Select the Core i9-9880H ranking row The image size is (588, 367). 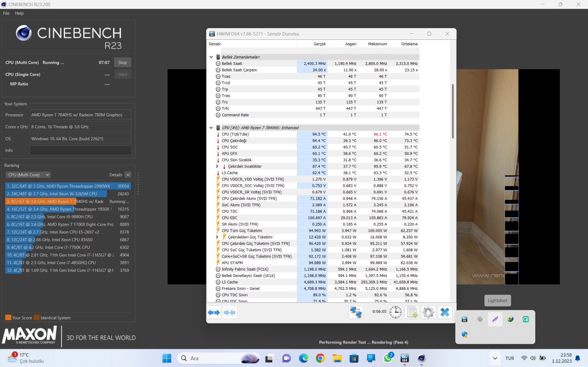(x=68, y=217)
